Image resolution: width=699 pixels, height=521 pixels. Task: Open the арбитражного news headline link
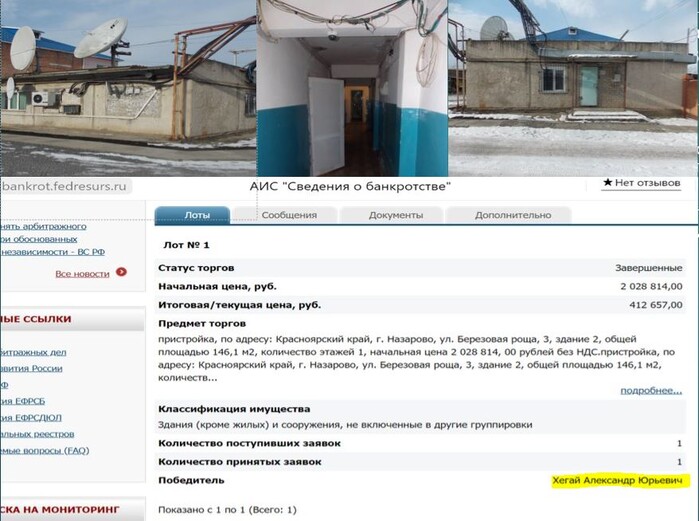(44, 226)
